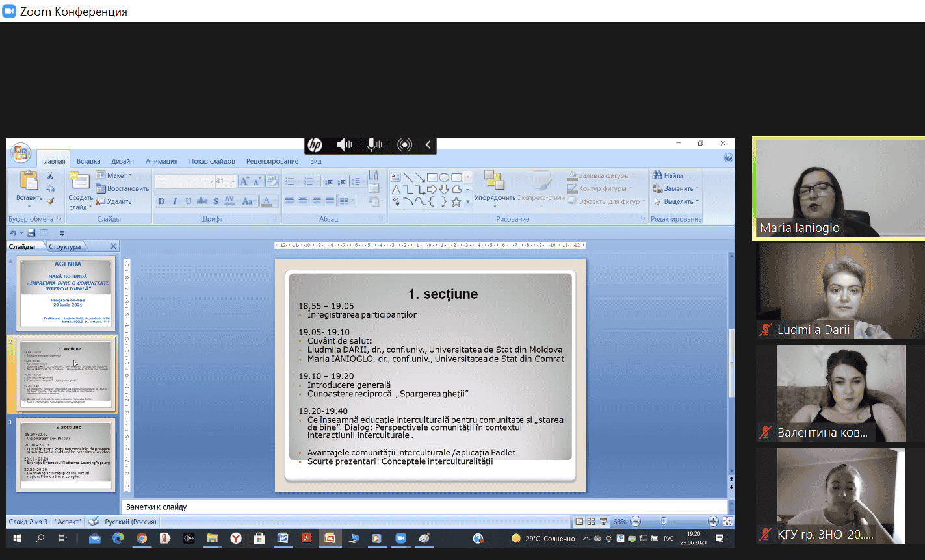Click the Format Painter brush icon
925x560 pixels.
[50, 201]
